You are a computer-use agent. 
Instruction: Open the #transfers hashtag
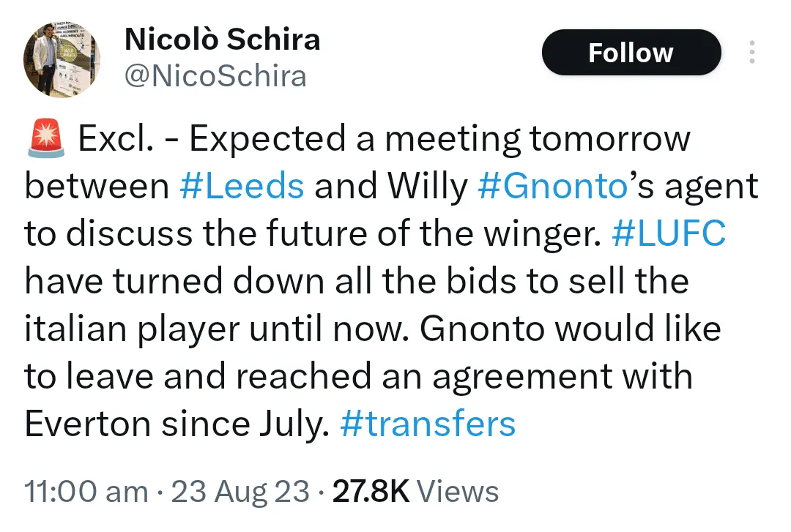(428, 424)
